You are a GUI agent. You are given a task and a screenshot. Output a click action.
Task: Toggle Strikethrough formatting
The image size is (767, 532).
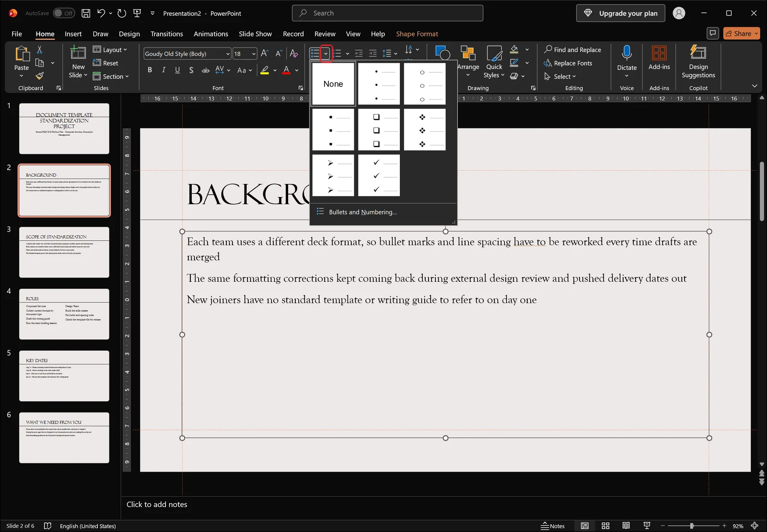[205, 70]
